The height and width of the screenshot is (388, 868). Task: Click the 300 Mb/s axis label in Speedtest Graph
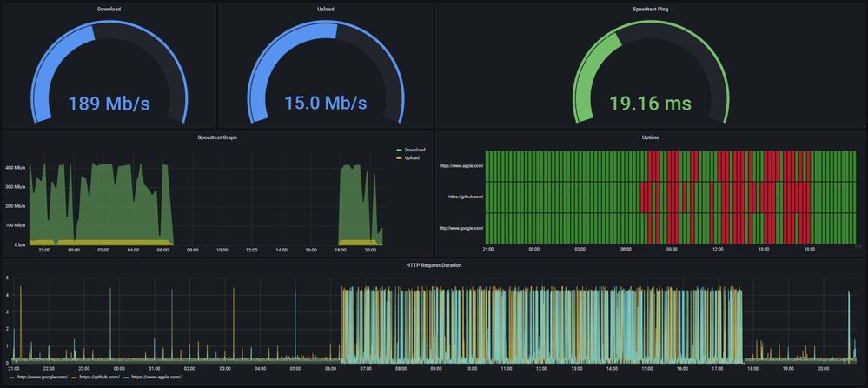click(16, 186)
